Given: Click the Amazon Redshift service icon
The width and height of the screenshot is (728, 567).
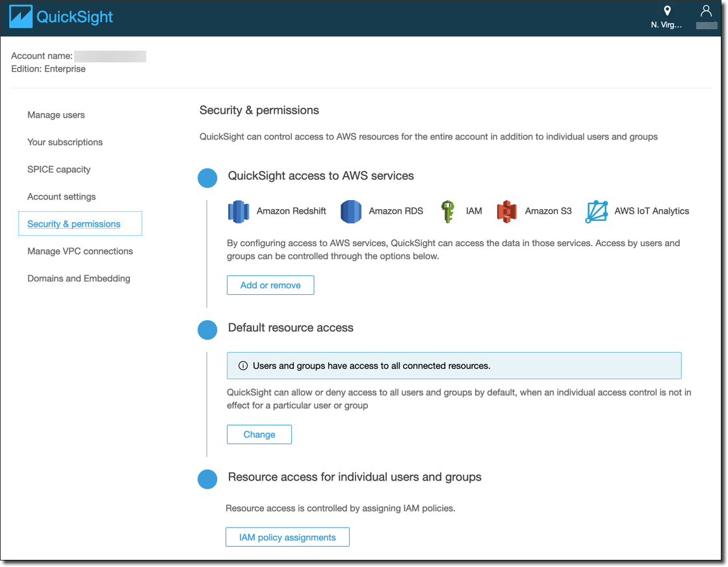Looking at the screenshot, I should [x=239, y=212].
